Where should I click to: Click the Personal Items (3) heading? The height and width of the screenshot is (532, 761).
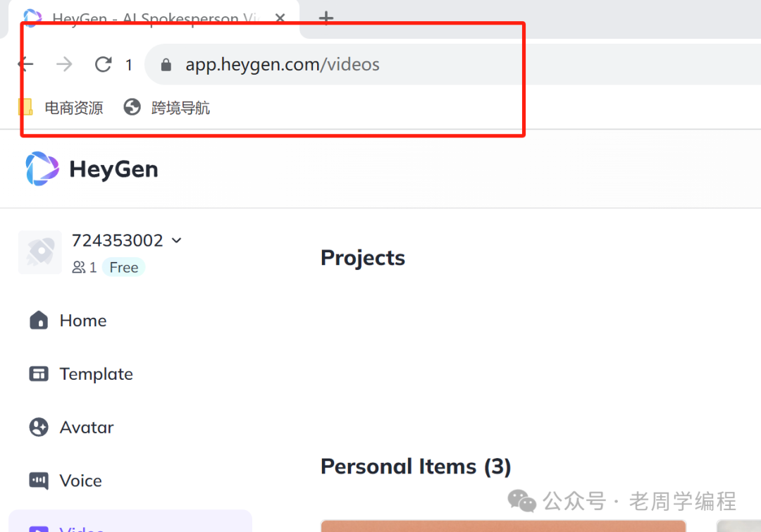pos(416,466)
